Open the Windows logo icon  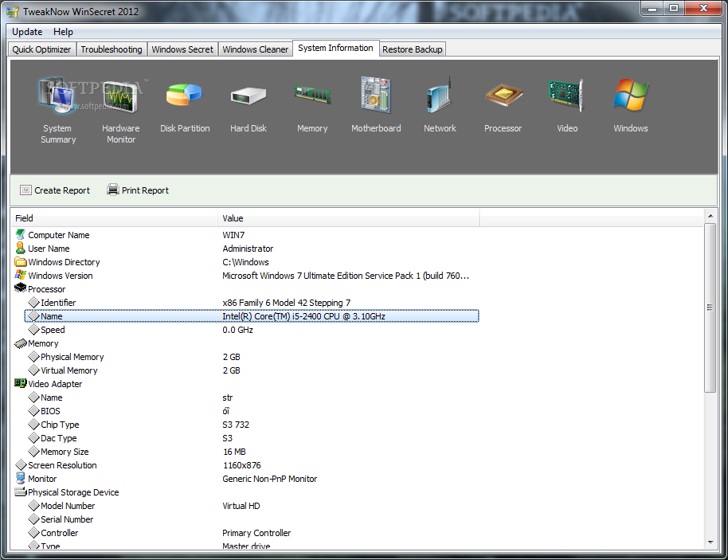(x=631, y=95)
